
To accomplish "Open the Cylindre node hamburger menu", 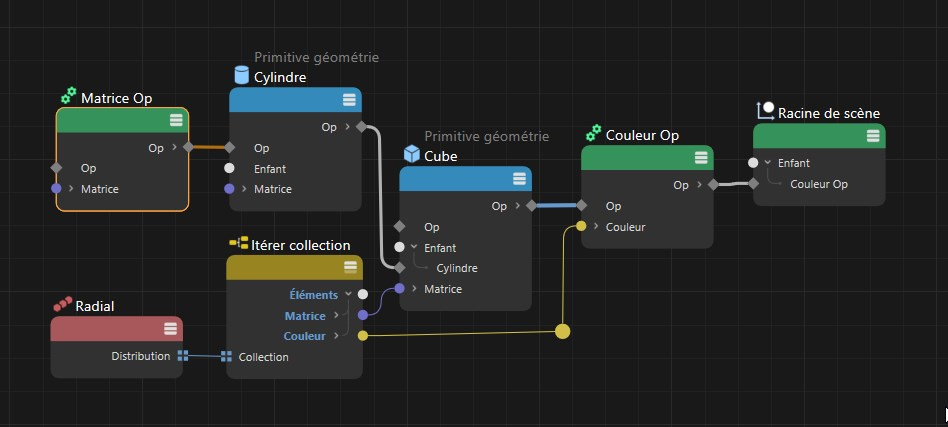I will [x=349, y=99].
